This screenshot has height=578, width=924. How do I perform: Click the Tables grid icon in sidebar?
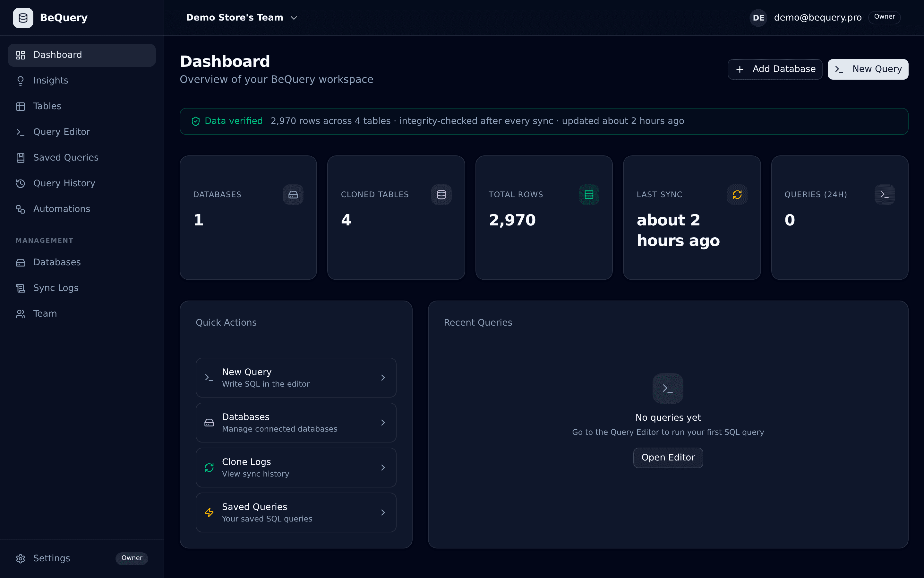[x=21, y=106]
